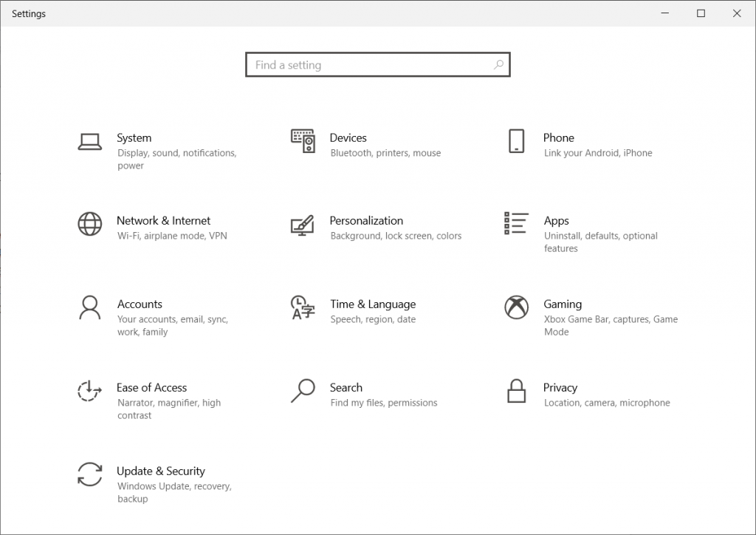Open the Apps settings title
This screenshot has width=756, height=535.
[x=557, y=221]
